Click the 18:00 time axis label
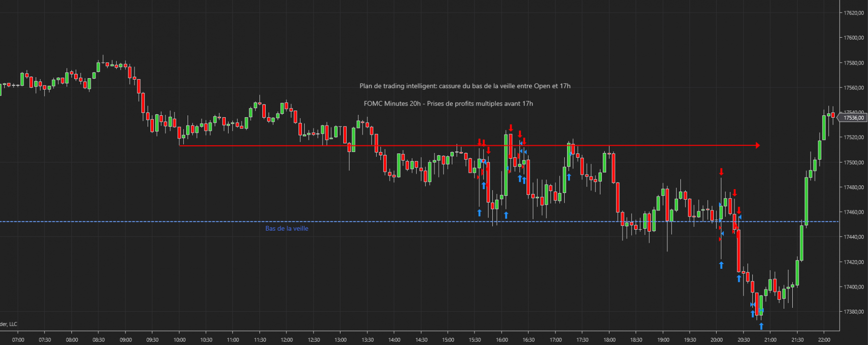 pyautogui.click(x=609, y=340)
